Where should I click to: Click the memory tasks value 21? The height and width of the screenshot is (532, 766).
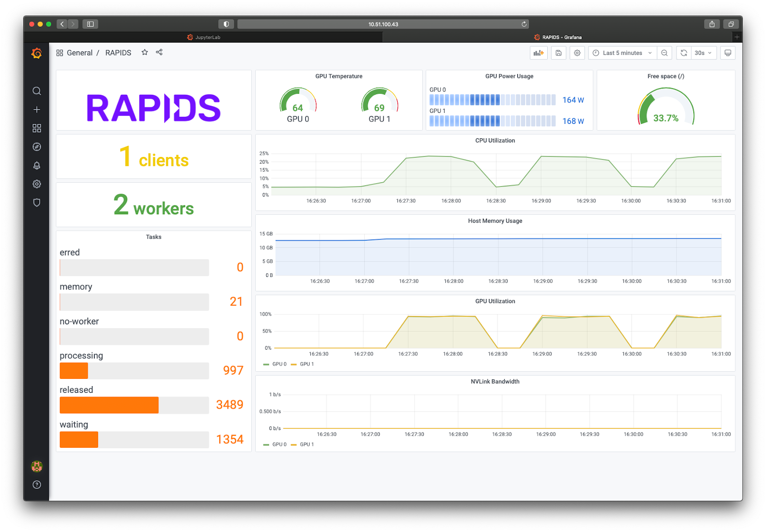pos(236,302)
